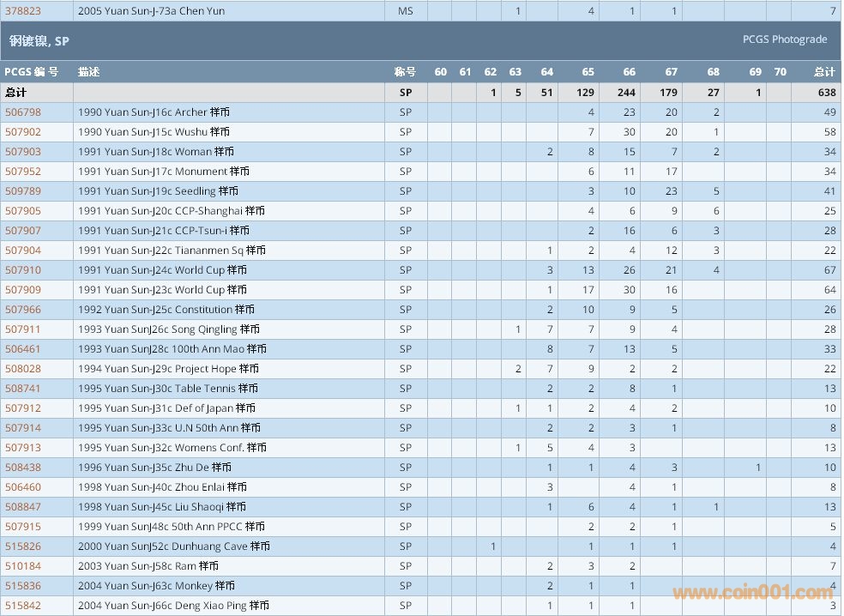Select the 507905 CCP-Shanghai link
Image resolution: width=844 pixels, height=616 pixels.
click(x=23, y=211)
